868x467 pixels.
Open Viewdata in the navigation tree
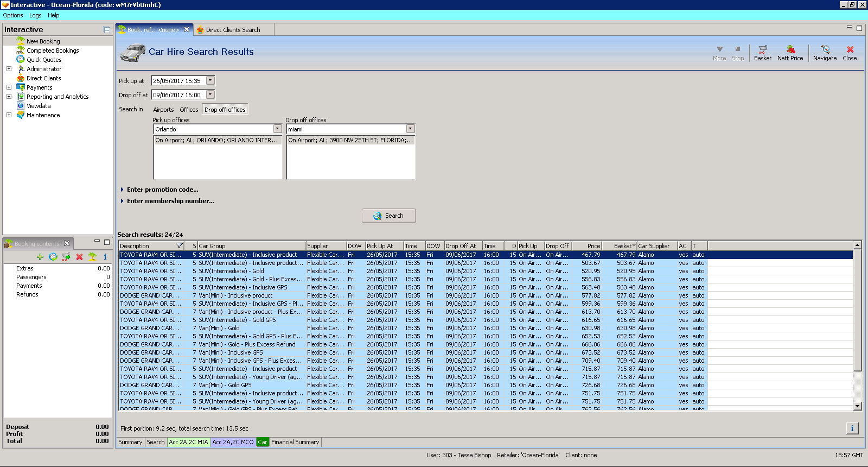[x=39, y=106]
